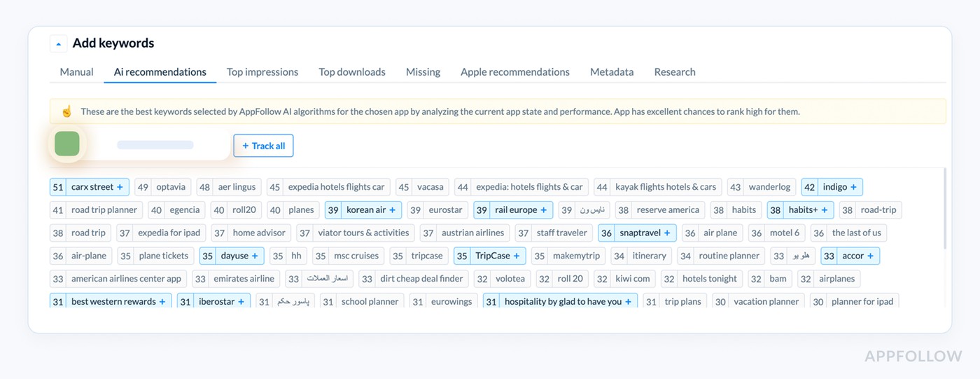Add habits+ keyword using plus icon
Viewport: 980px width, 379px height.
(x=825, y=210)
